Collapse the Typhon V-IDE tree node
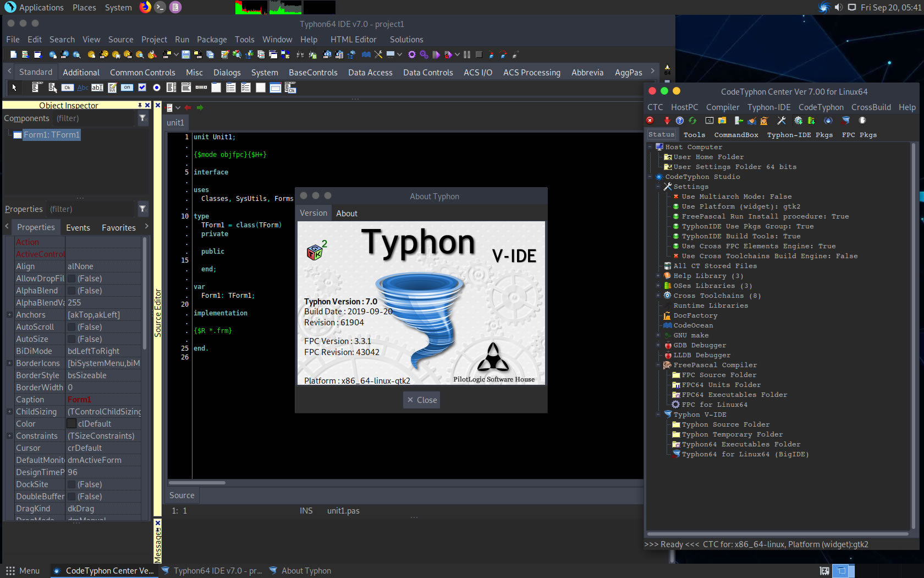 [658, 415]
